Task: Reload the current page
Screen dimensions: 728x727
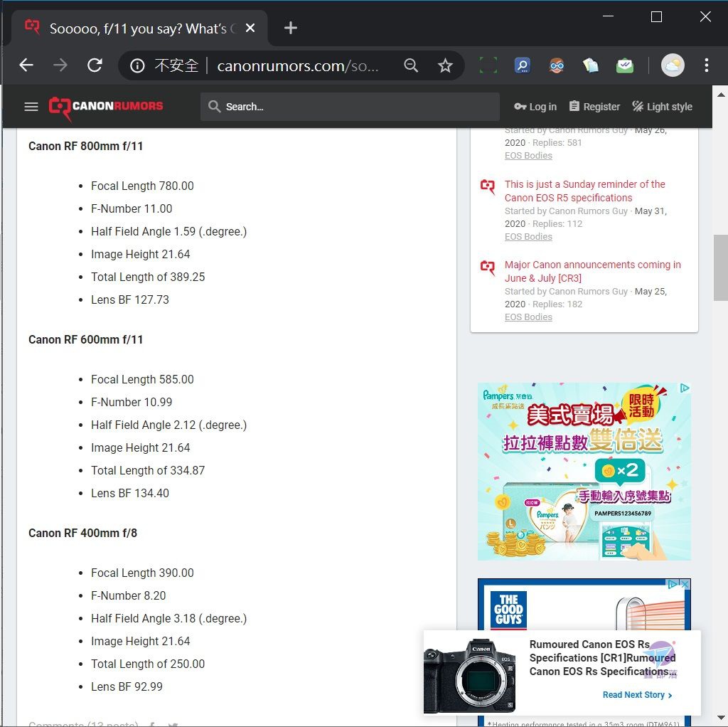Action: click(95, 65)
